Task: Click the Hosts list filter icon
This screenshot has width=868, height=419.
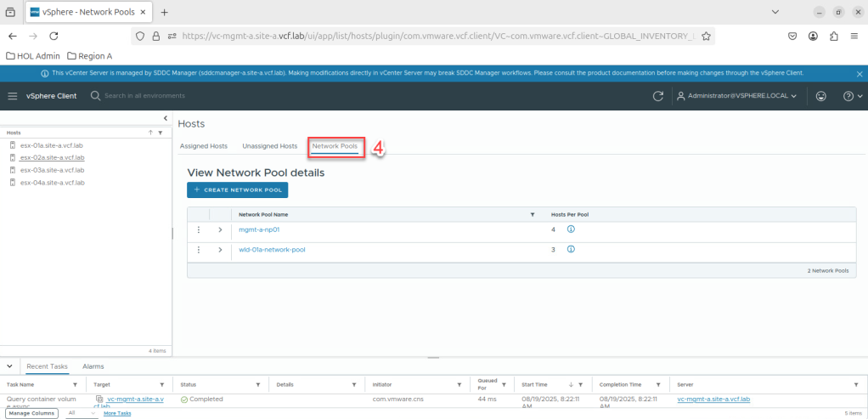Action: [160, 133]
